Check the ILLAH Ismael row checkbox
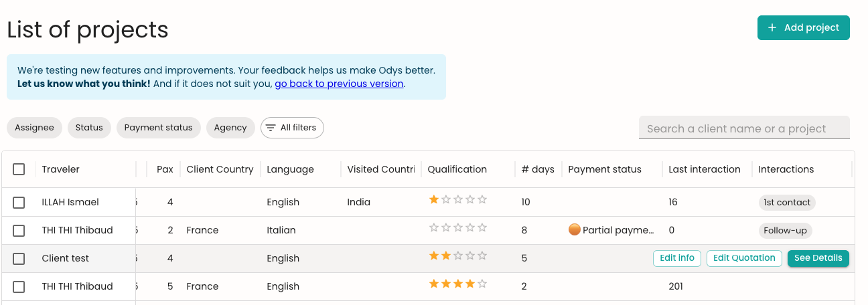 click(x=19, y=202)
